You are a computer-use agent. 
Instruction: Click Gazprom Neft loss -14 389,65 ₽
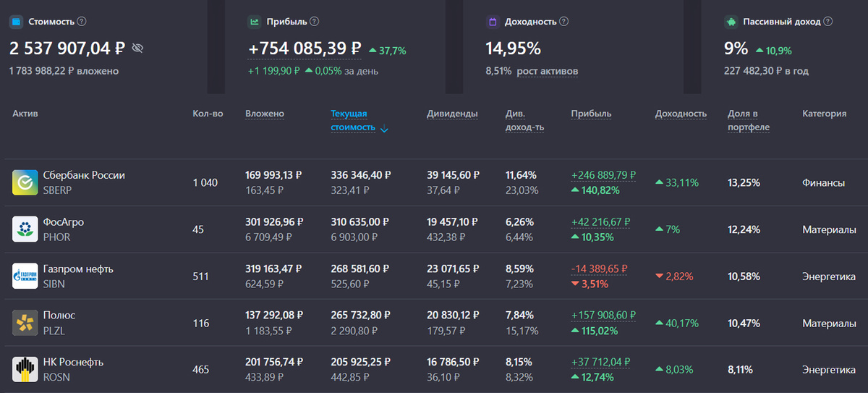pyautogui.click(x=599, y=269)
